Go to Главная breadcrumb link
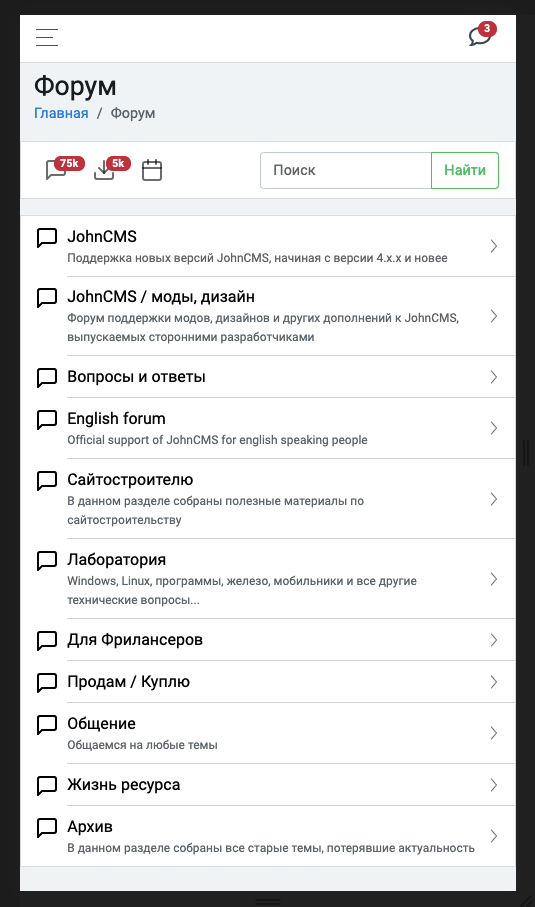Image resolution: width=535 pixels, height=907 pixels. (x=61, y=113)
